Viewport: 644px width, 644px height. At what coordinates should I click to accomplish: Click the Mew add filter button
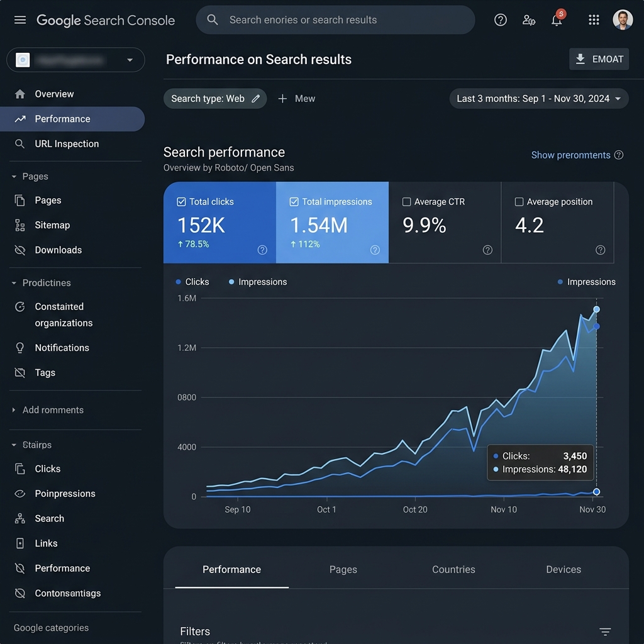click(297, 99)
